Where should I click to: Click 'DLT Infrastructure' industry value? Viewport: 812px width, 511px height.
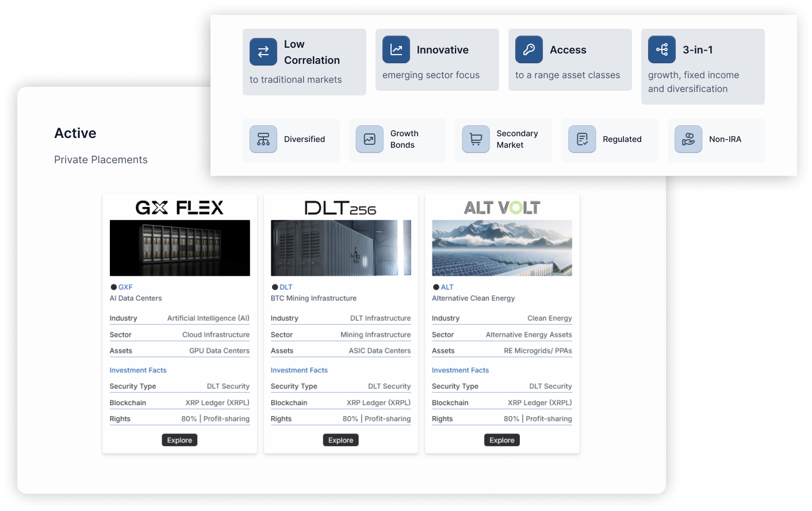[x=381, y=318]
